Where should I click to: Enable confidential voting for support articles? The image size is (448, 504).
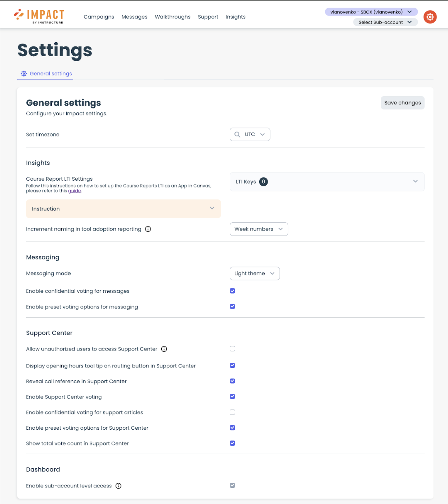(232, 412)
